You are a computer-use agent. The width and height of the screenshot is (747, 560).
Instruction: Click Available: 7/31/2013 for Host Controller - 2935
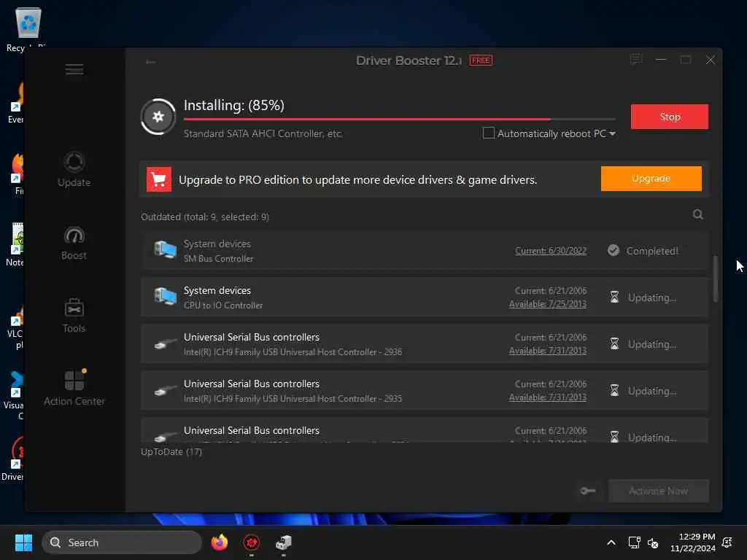pos(547,397)
